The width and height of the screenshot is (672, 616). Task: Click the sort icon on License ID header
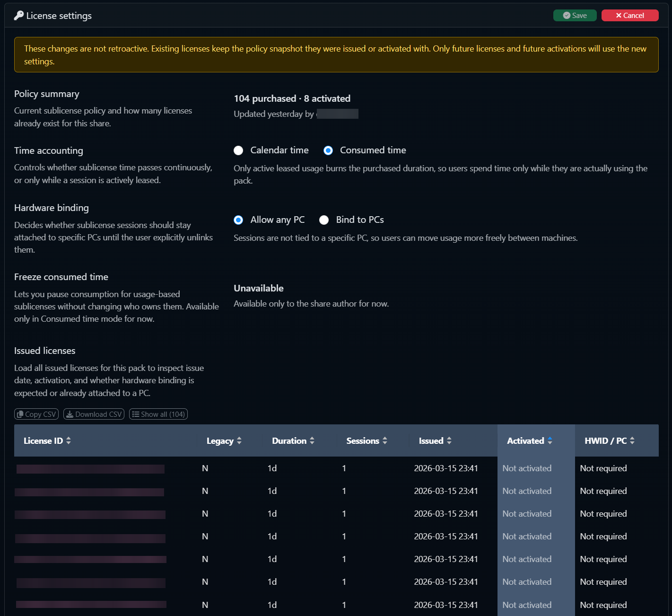pyautogui.click(x=69, y=440)
